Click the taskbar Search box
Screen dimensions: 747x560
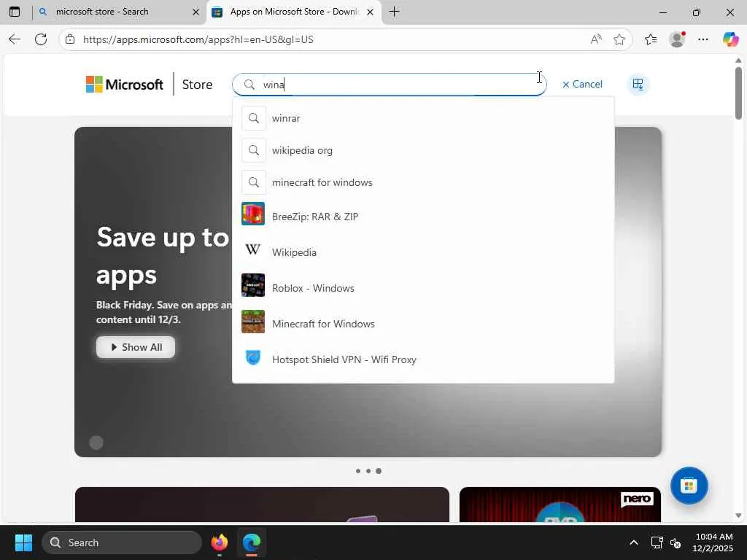[122, 542]
